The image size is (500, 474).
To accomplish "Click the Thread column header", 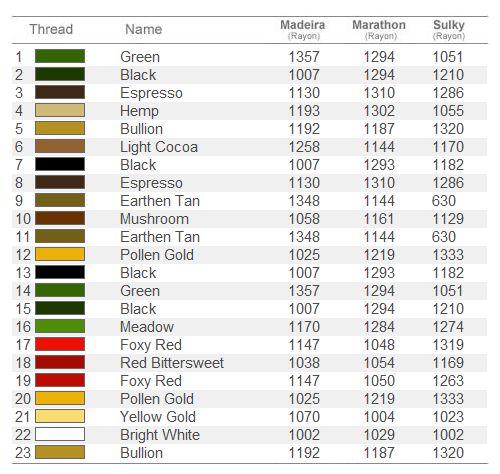I will (x=51, y=29).
